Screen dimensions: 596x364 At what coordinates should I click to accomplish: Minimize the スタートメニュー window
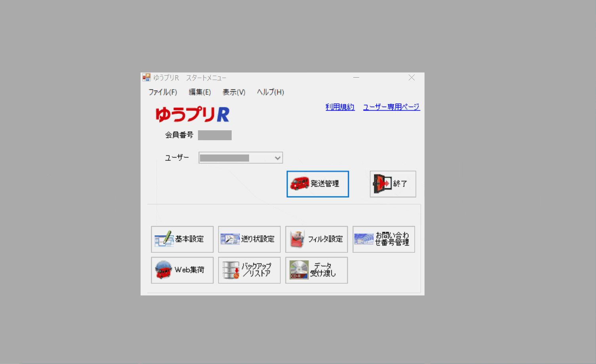(356, 78)
